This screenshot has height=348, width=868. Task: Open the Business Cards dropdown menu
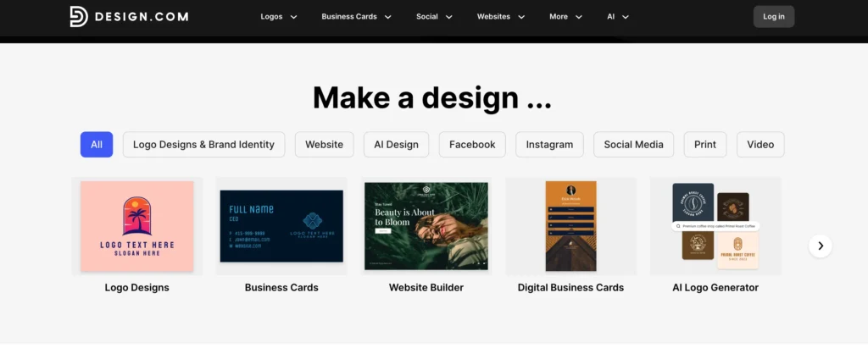click(x=356, y=16)
